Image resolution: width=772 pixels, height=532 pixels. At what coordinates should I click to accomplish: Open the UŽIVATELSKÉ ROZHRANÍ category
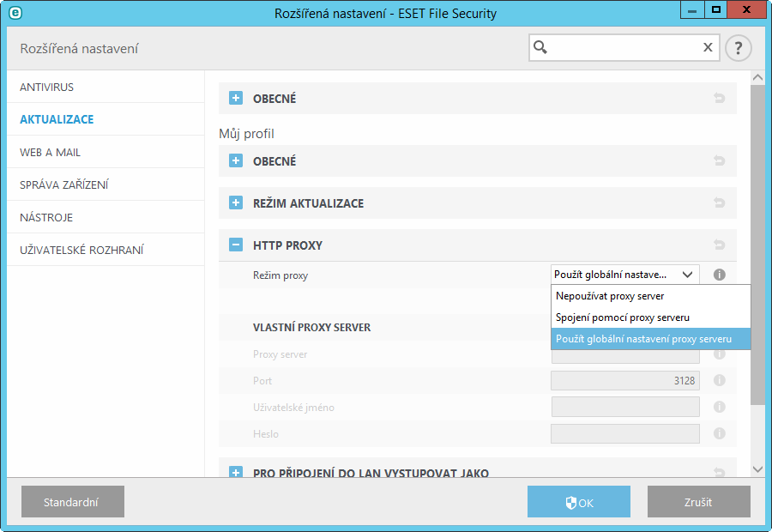(106, 250)
